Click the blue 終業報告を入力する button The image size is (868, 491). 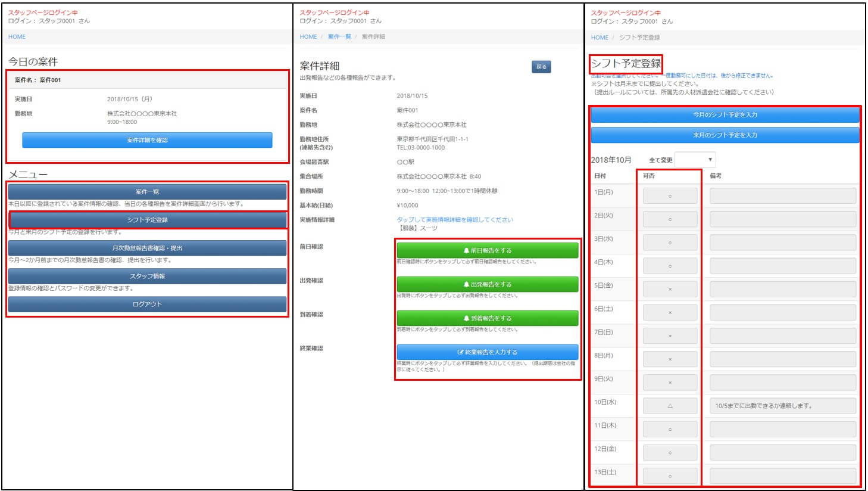coord(488,352)
